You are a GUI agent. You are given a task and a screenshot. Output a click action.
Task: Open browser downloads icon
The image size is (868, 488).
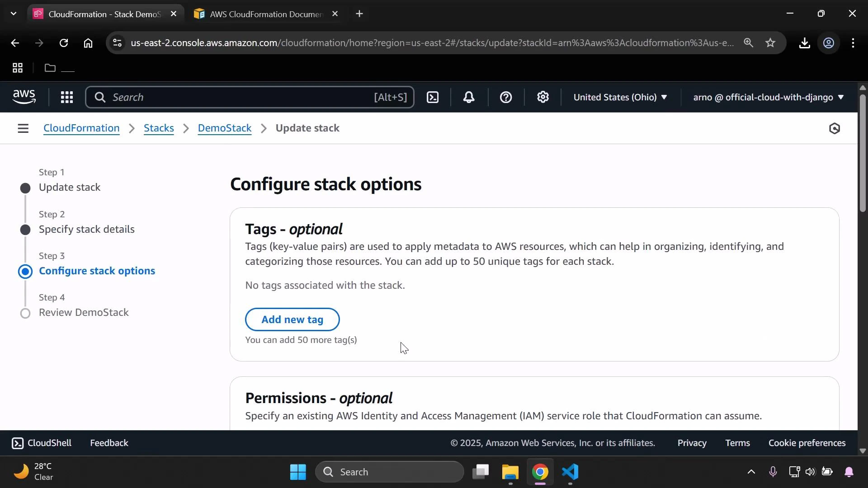point(805,43)
